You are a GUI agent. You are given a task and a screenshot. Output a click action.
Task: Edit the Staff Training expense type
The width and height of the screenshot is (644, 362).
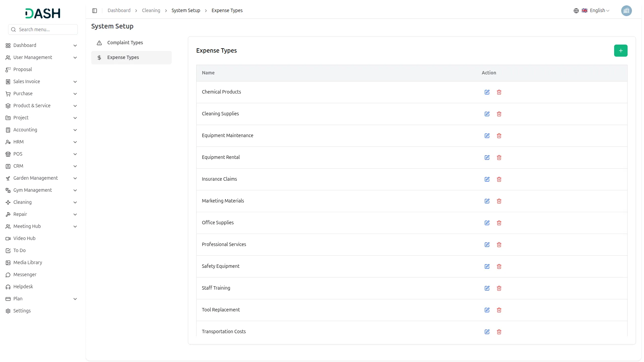coord(487,288)
